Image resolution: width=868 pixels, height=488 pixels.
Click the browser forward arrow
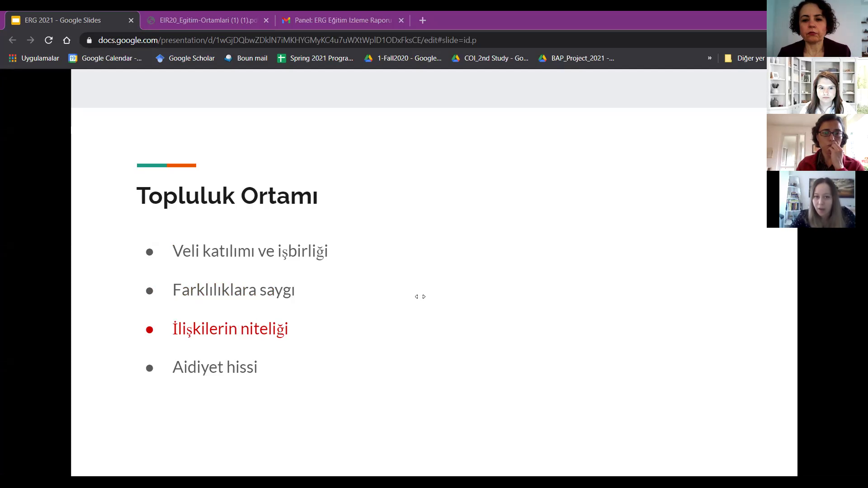click(30, 40)
